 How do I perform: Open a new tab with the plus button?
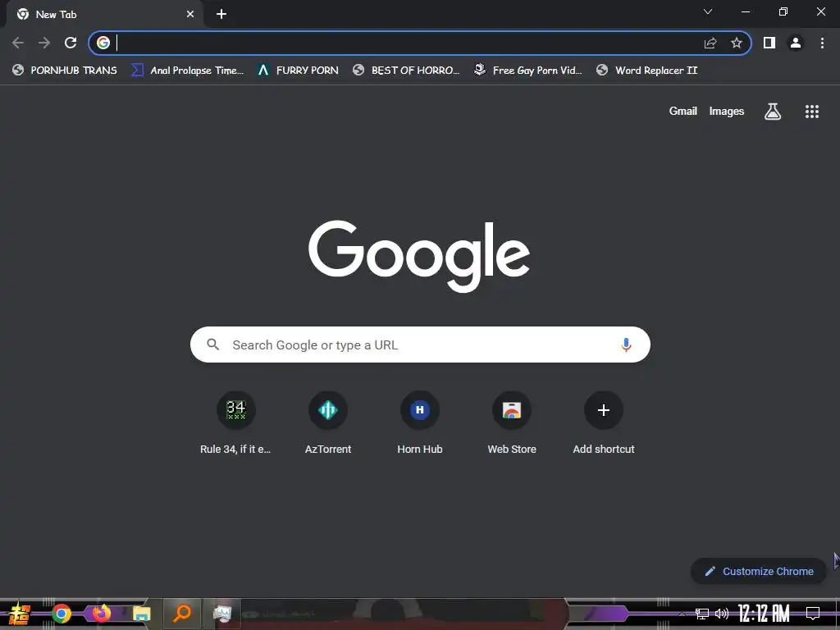pos(221,15)
